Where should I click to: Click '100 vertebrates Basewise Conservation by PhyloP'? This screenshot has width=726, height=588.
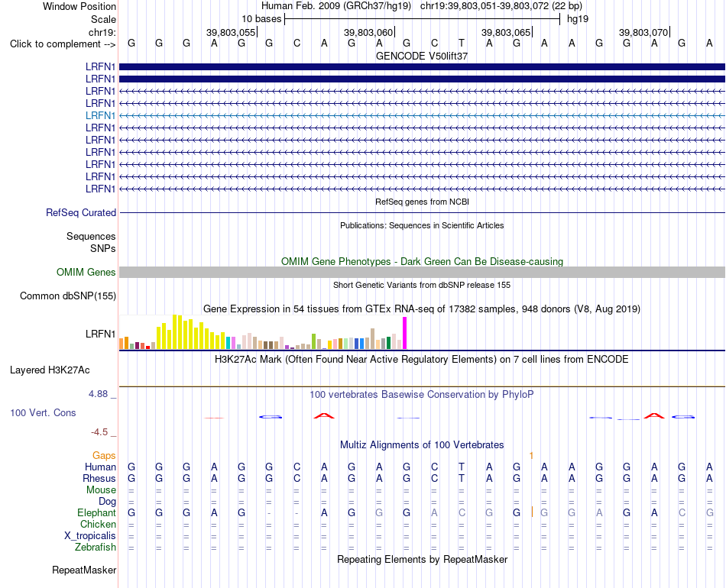pyautogui.click(x=422, y=395)
